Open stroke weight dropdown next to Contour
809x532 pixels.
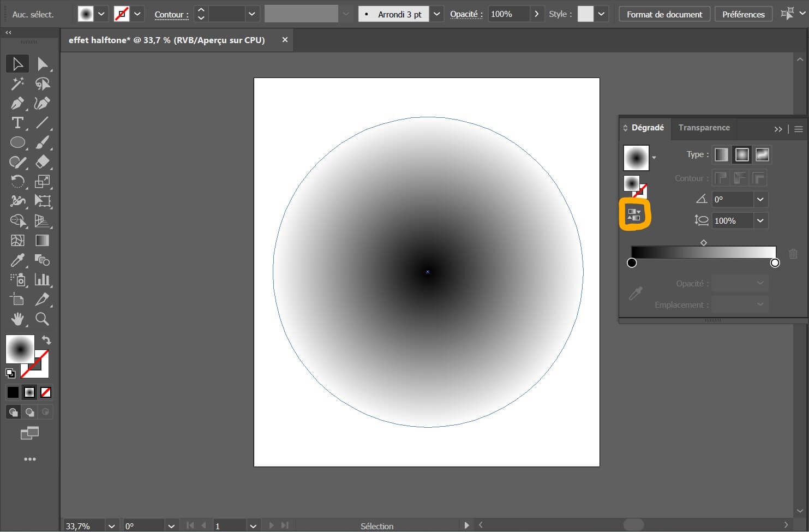click(251, 14)
